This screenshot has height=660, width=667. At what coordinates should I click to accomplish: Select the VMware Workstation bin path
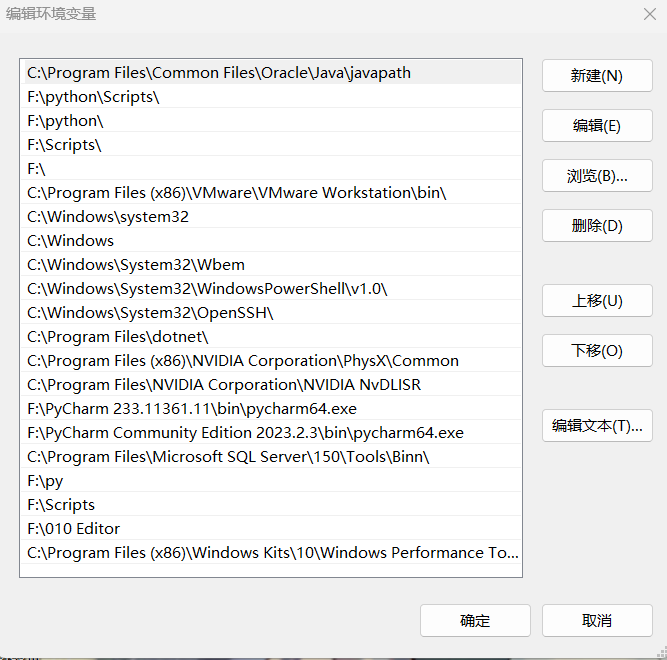tap(236, 193)
